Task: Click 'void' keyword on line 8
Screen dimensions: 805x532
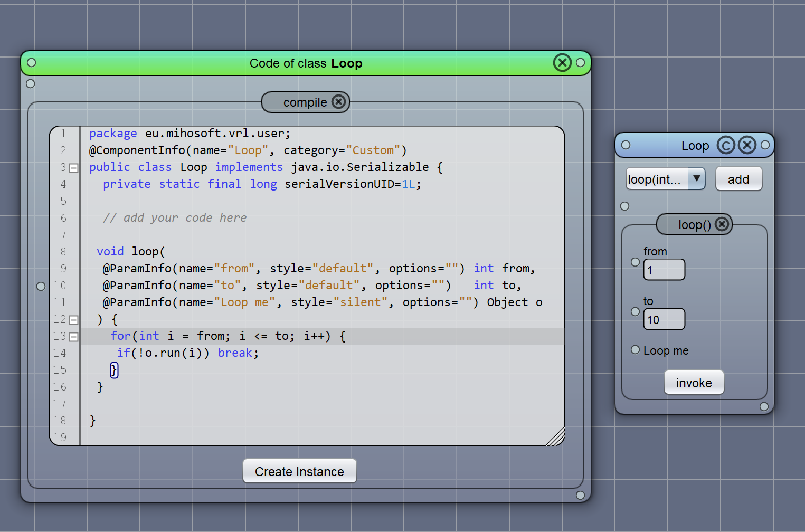Action: pyautogui.click(x=110, y=251)
